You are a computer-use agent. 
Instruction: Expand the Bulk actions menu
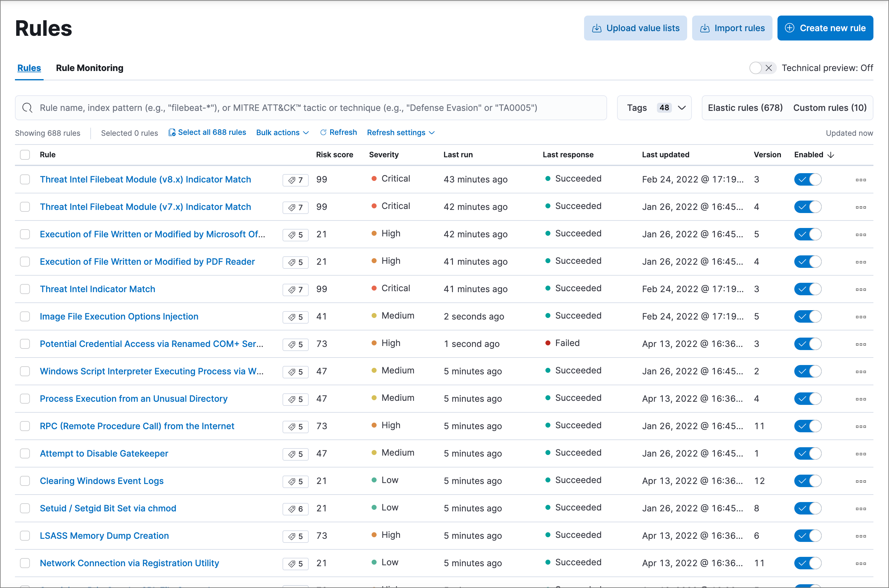point(282,132)
